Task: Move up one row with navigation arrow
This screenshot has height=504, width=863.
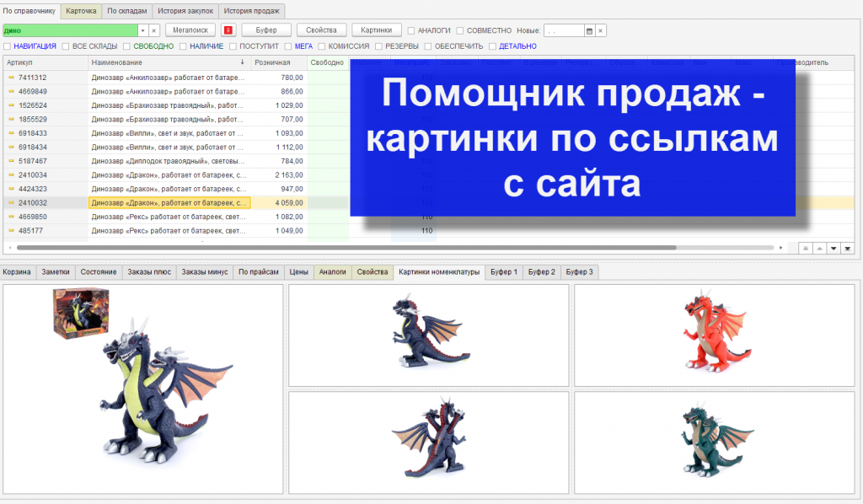Action: click(819, 248)
